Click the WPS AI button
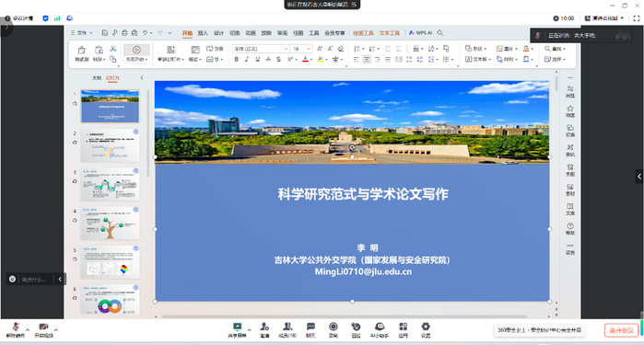 click(420, 33)
